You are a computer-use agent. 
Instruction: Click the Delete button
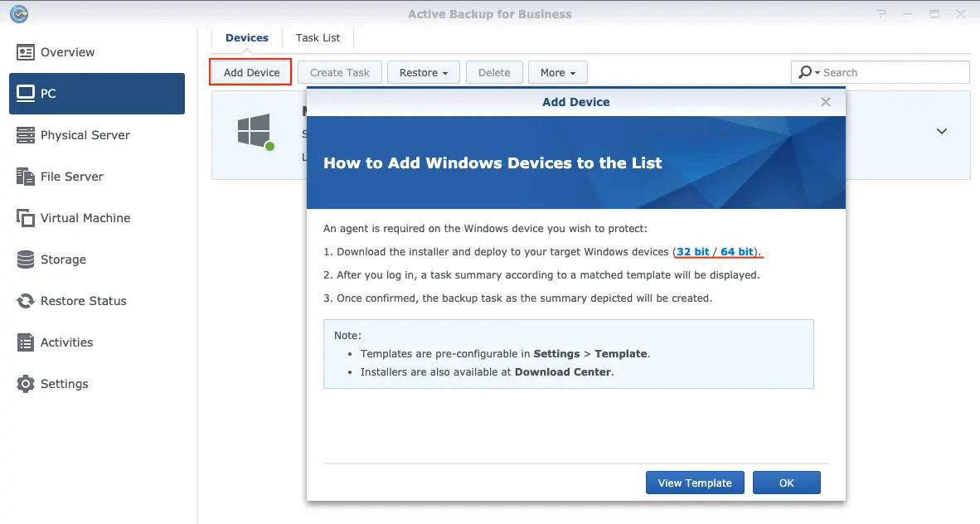(x=494, y=72)
